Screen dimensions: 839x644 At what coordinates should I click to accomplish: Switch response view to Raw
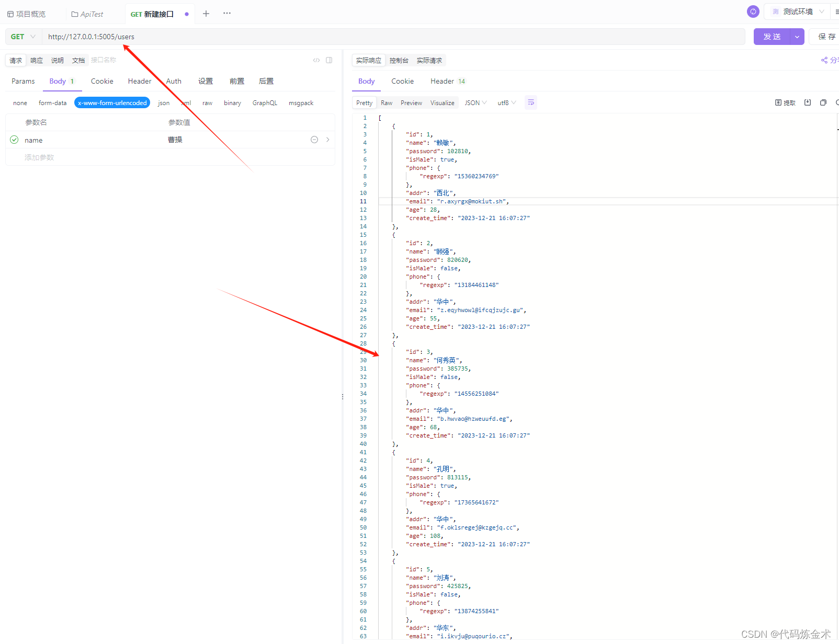[387, 103]
